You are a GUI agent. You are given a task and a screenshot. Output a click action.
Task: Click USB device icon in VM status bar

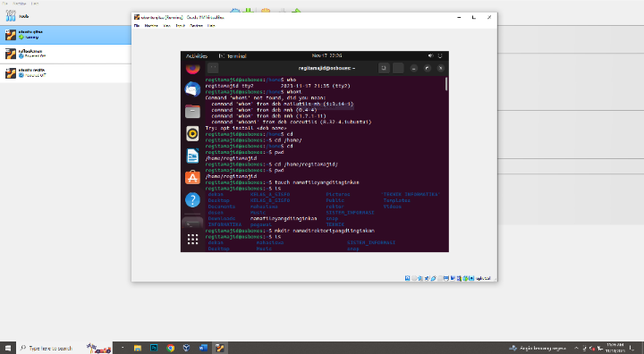[433, 278]
